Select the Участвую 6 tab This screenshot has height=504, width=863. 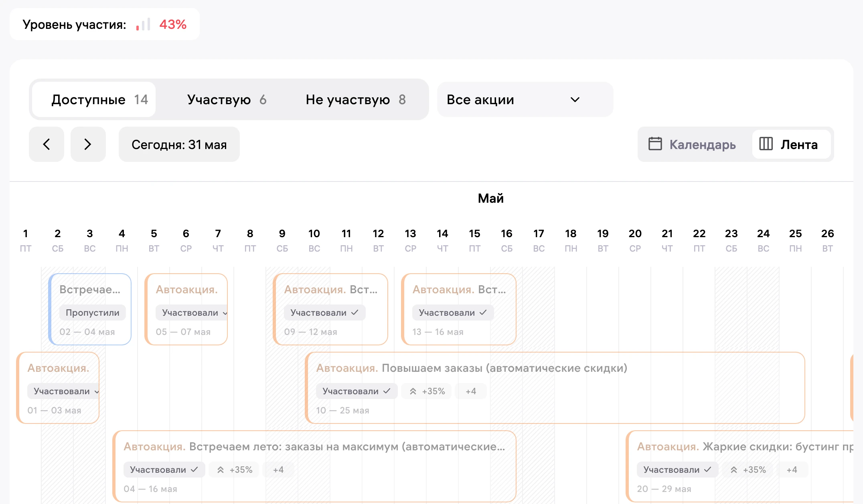click(x=227, y=99)
